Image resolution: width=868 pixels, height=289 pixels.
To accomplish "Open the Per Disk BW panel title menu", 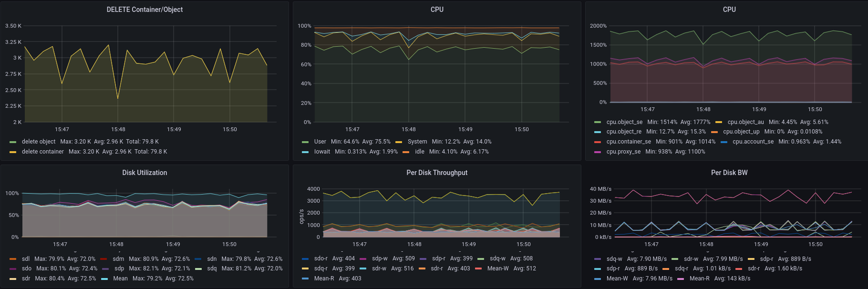I will point(729,173).
